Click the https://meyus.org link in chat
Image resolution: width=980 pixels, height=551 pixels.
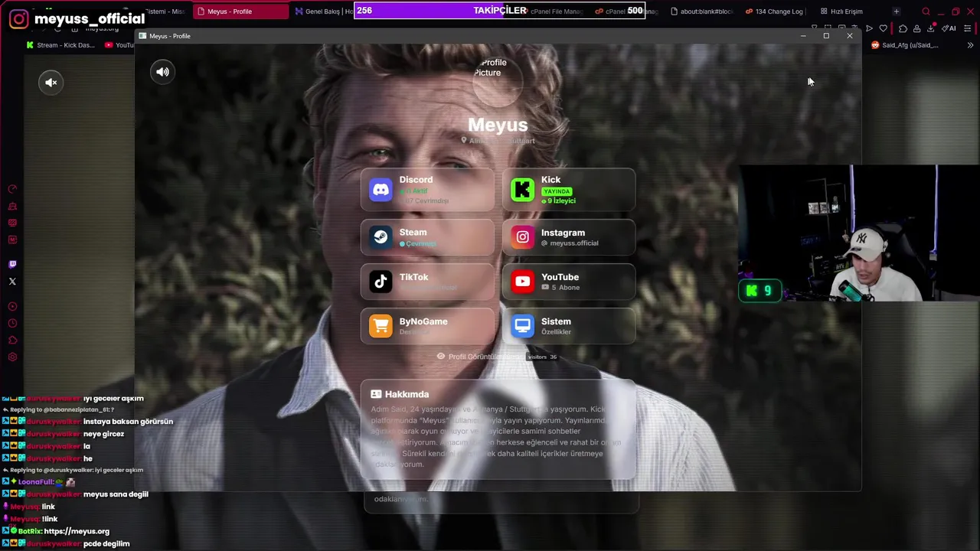77,531
